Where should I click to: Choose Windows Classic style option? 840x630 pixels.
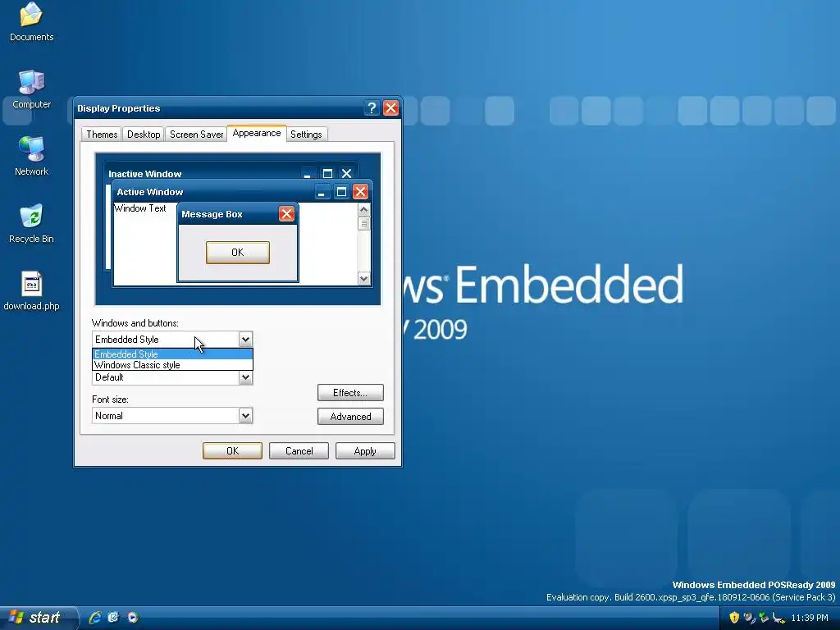tap(172, 365)
